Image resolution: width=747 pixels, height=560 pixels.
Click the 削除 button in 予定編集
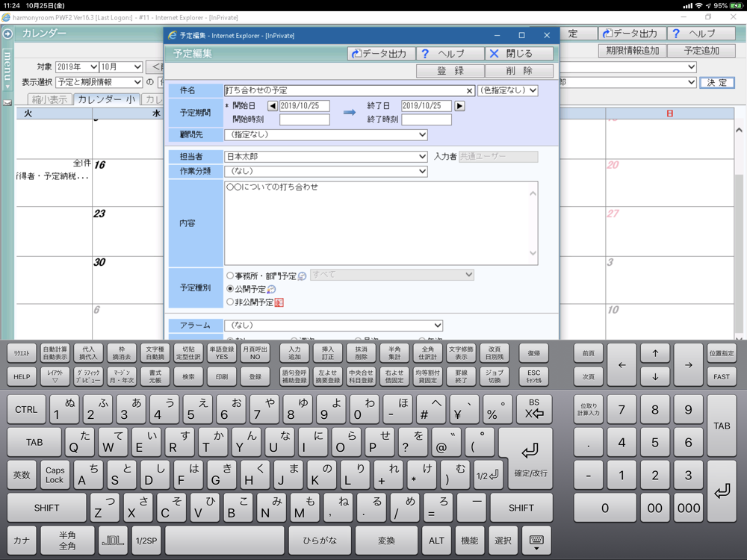(x=519, y=71)
